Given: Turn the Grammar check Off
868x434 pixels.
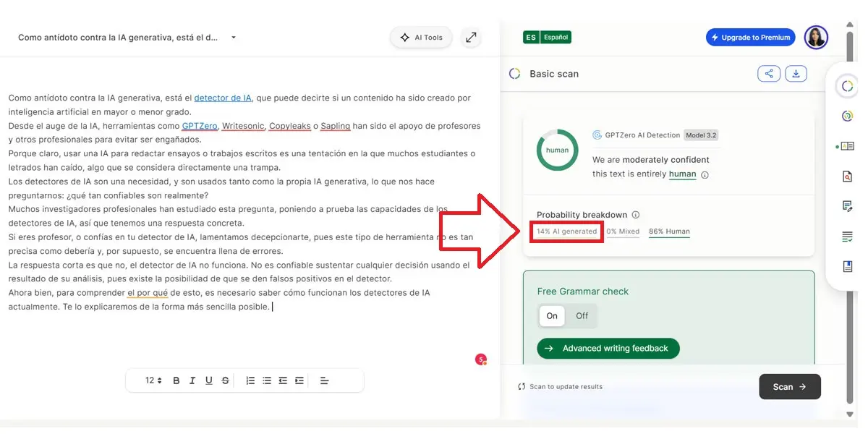Looking at the screenshot, I should [x=582, y=316].
